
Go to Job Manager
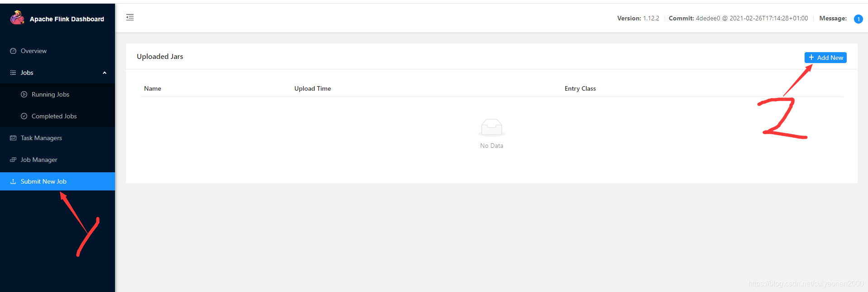pyautogui.click(x=58, y=160)
